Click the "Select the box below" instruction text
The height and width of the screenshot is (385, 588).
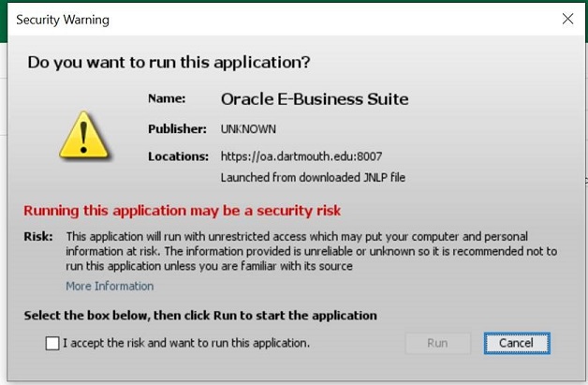tap(200, 316)
